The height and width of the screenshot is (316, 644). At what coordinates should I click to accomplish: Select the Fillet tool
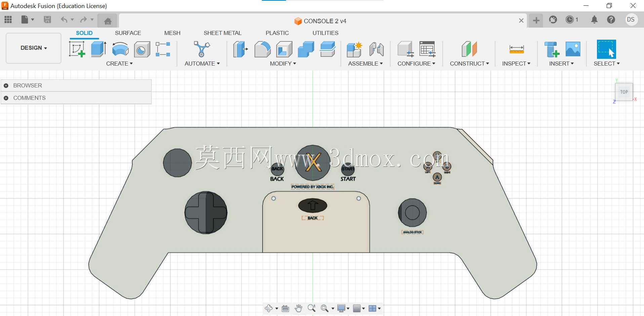[263, 49]
